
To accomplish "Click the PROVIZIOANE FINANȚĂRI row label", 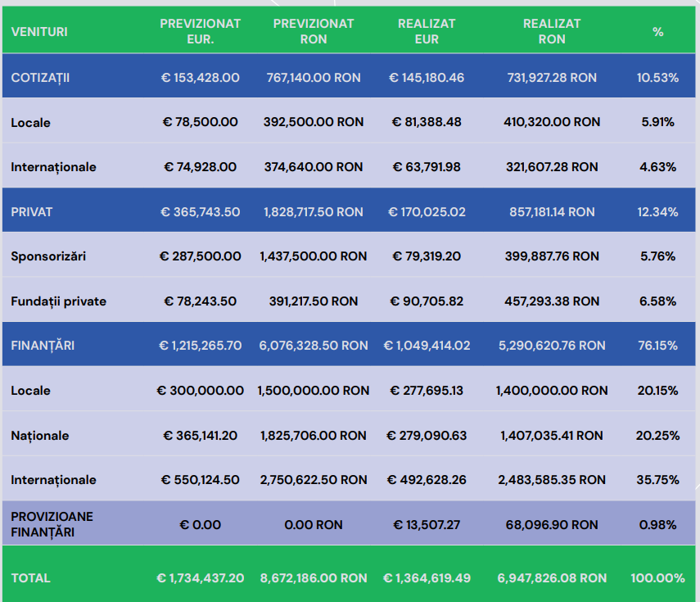I will point(52,524).
